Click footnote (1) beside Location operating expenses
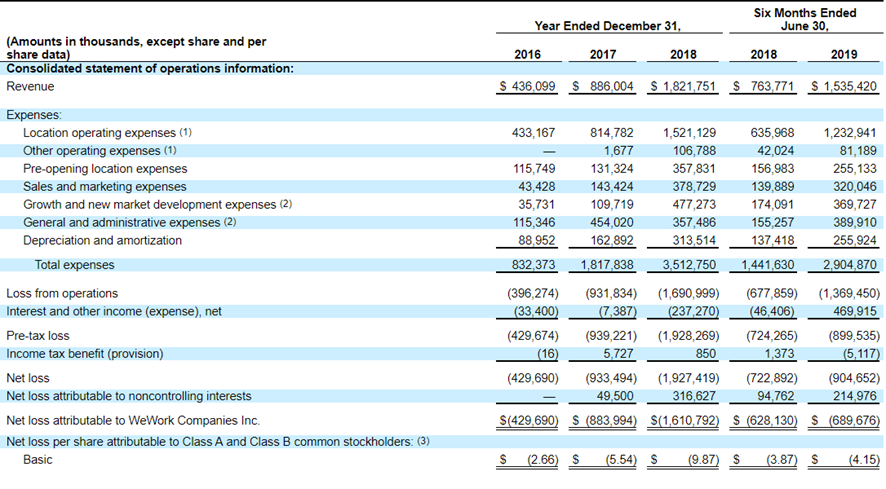886x489 pixels. (185, 133)
